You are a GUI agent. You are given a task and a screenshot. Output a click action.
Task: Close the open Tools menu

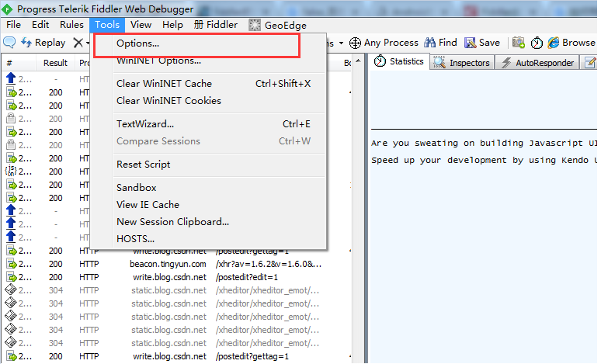coord(107,25)
